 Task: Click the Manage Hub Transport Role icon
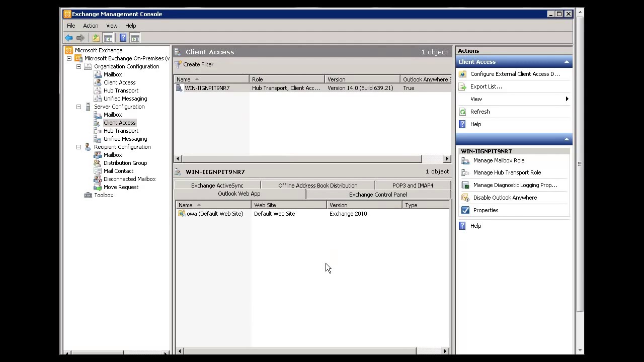pyautogui.click(x=465, y=172)
